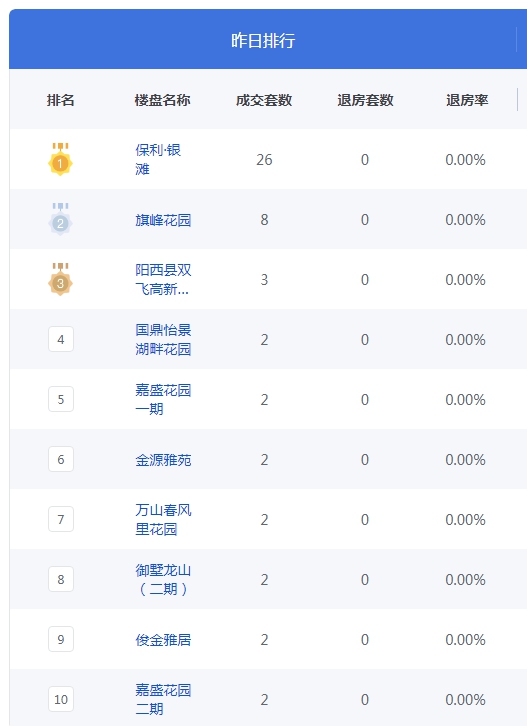Image resolution: width=527 pixels, height=726 pixels.
Task: Open the 御墅龙山（二期）link
Action: pos(163,579)
